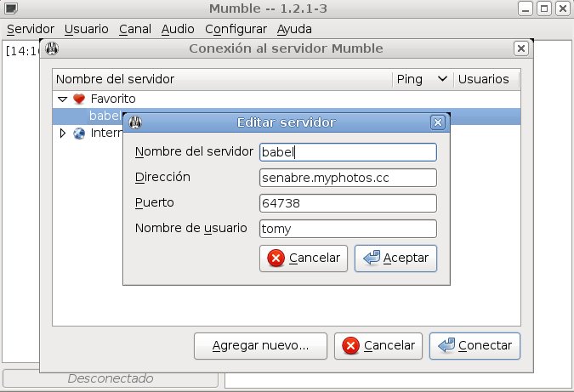
Task: Open the Audio menu
Action: coord(178,29)
